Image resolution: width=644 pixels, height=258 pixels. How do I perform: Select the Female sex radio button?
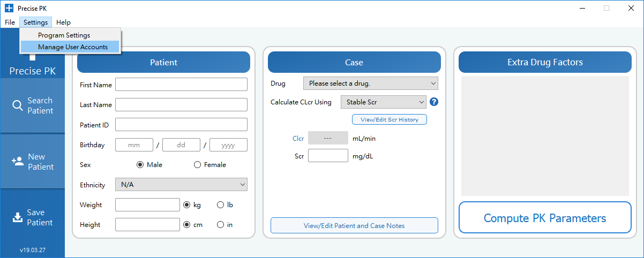(197, 165)
